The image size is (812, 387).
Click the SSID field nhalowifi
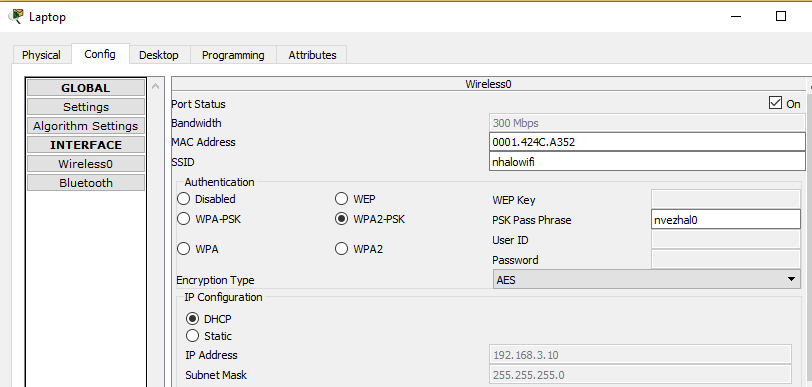tap(647, 162)
